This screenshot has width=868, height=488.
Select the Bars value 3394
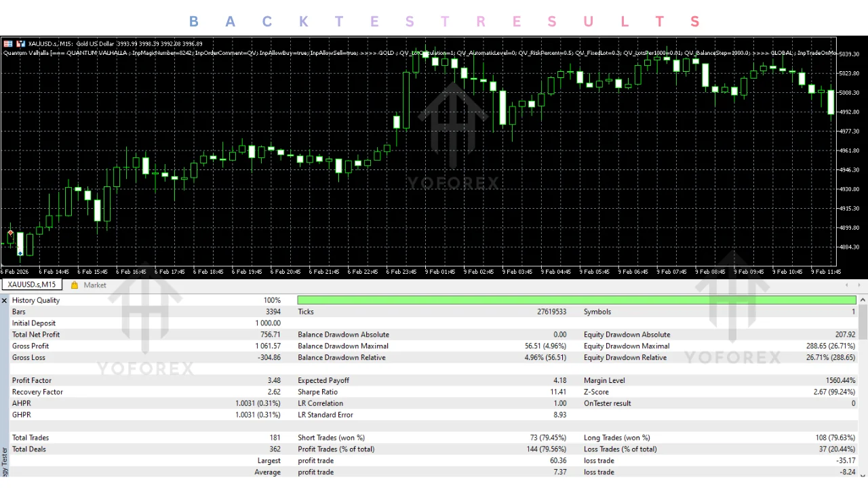(x=273, y=312)
